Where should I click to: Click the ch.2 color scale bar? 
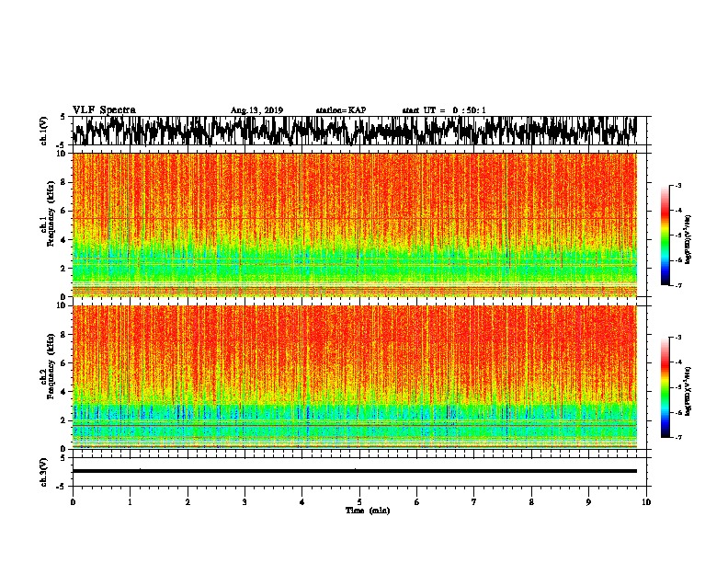pos(665,387)
